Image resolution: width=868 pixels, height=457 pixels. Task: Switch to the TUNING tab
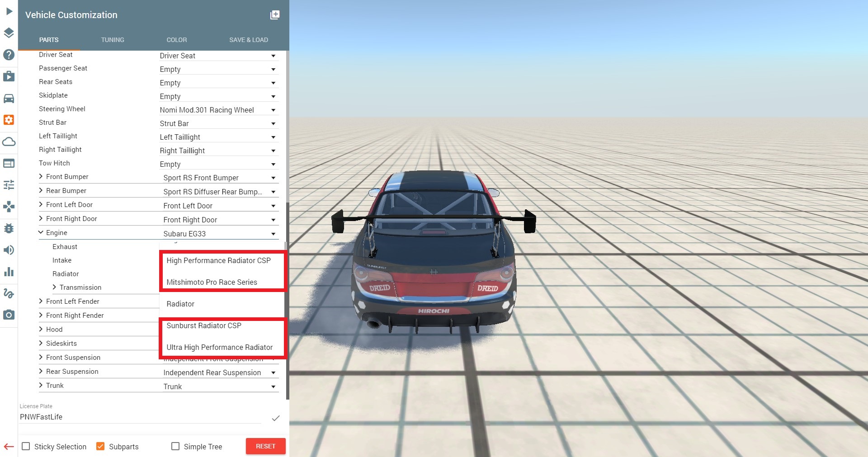pos(113,40)
